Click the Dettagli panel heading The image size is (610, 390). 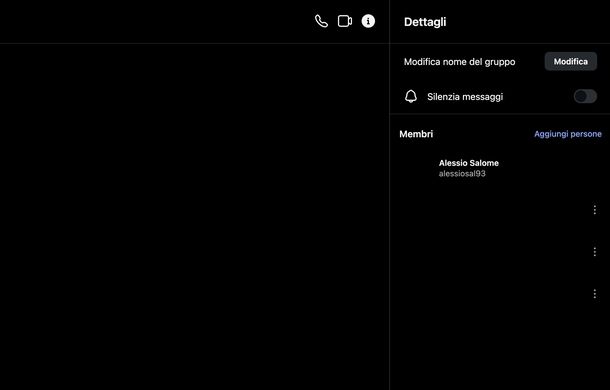click(x=425, y=22)
